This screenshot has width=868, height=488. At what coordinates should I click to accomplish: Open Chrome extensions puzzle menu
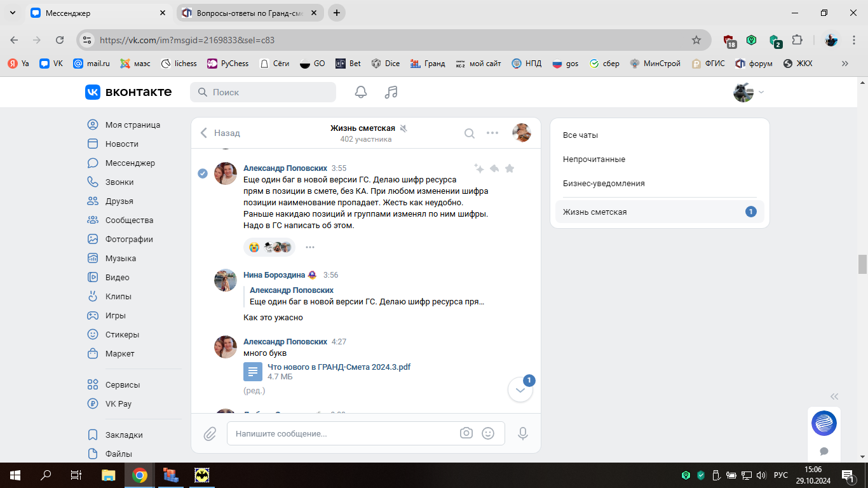(x=797, y=40)
